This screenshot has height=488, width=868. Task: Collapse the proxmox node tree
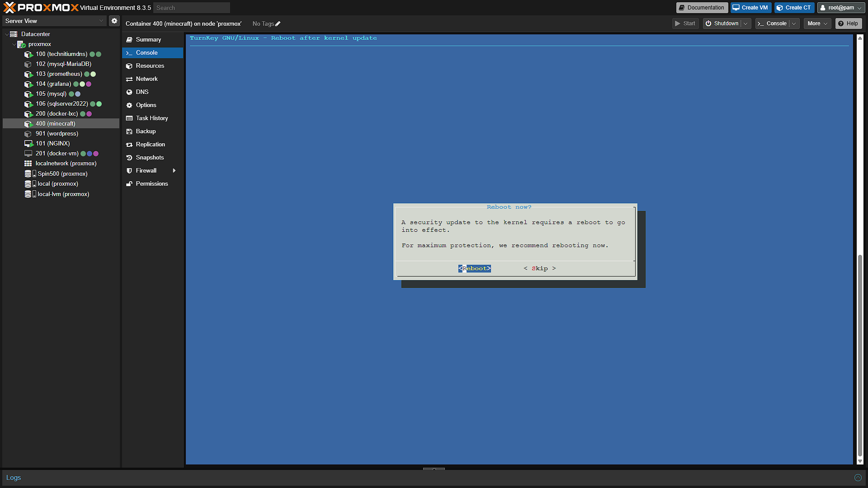pos(14,44)
